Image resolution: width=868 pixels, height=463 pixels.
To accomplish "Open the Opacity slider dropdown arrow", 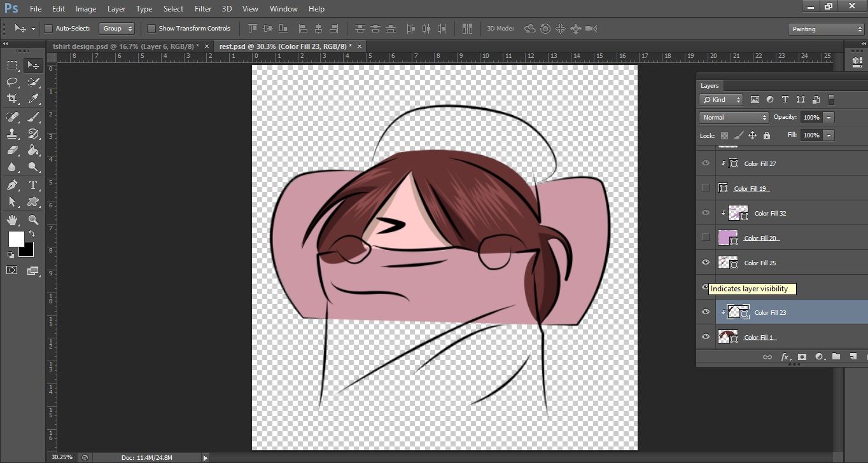I will [829, 118].
